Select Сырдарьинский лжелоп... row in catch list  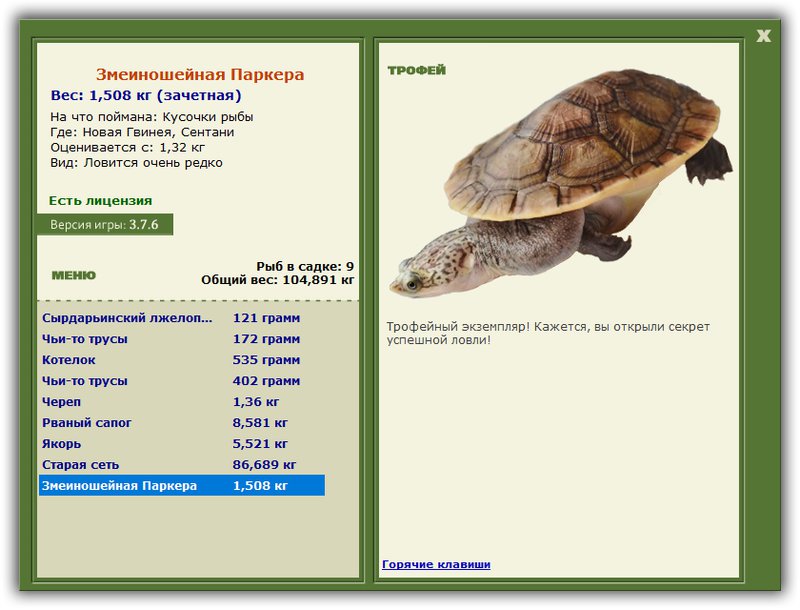click(182, 318)
